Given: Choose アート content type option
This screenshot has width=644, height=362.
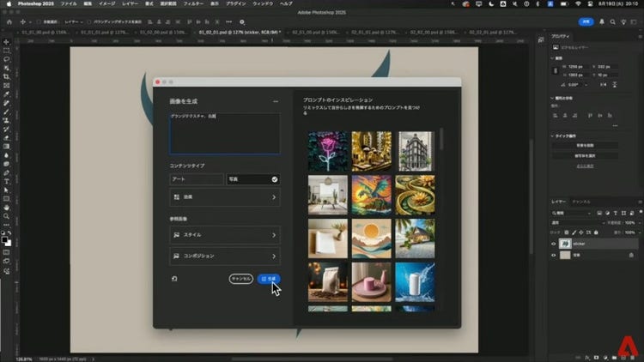Looking at the screenshot, I should pyautogui.click(x=197, y=179).
